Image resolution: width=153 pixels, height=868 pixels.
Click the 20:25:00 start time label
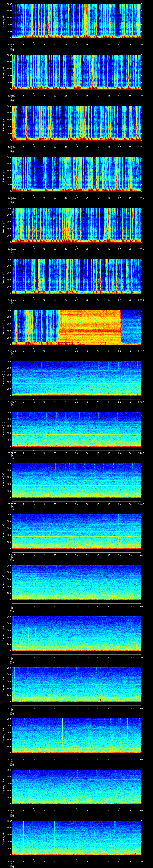(x=12, y=606)
